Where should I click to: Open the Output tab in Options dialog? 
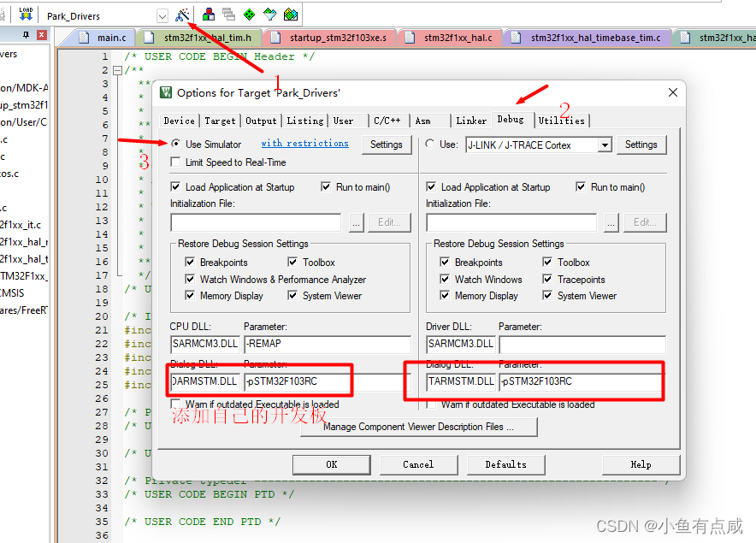click(261, 121)
